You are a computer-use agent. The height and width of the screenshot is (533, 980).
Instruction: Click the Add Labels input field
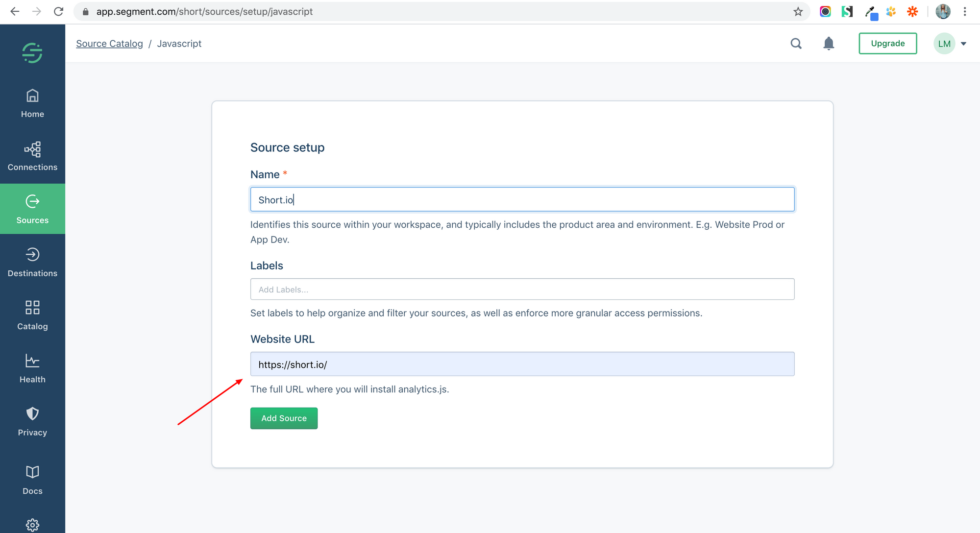coord(522,289)
